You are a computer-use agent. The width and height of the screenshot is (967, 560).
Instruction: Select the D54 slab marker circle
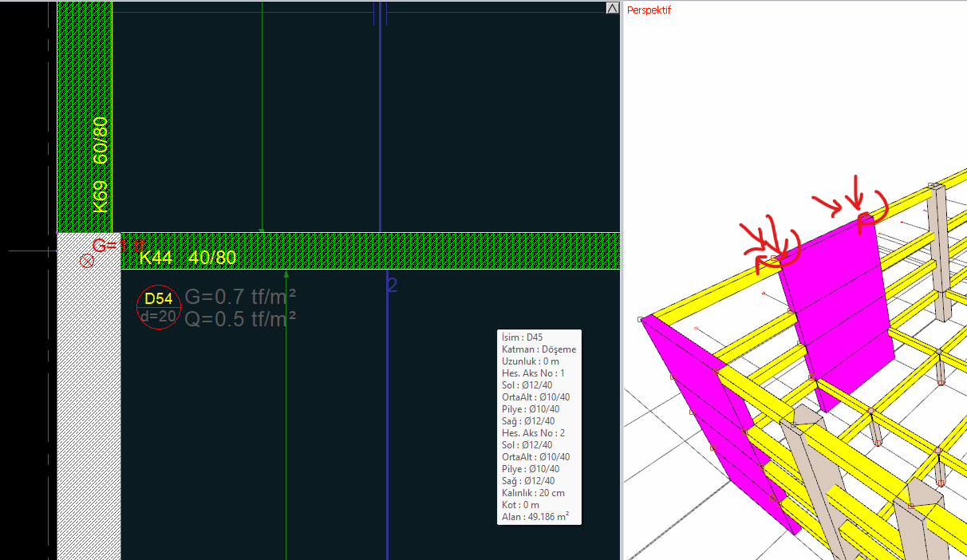tap(158, 307)
